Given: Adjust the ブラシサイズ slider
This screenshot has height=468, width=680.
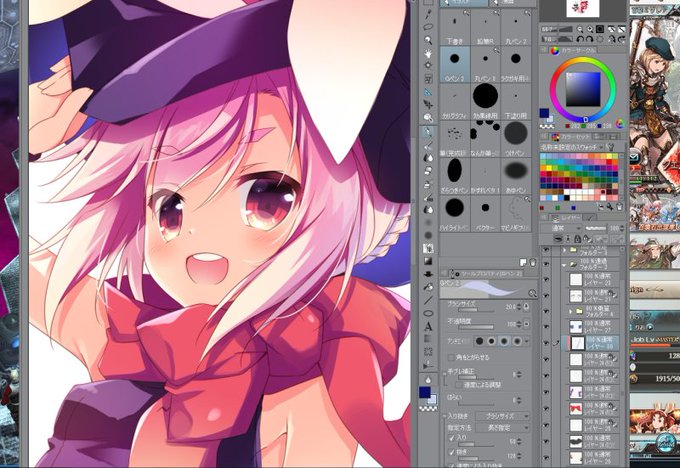Looking at the screenshot, I should (476, 310).
